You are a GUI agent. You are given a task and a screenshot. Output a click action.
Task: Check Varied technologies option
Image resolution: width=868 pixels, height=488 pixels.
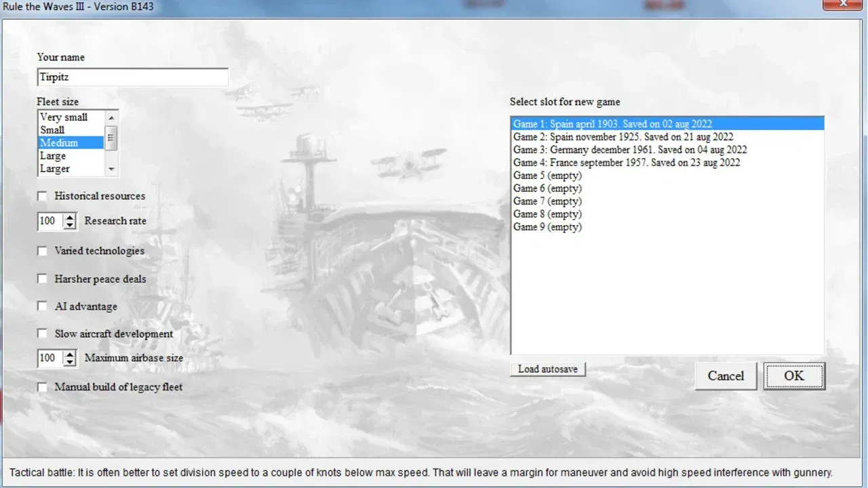[x=42, y=250]
